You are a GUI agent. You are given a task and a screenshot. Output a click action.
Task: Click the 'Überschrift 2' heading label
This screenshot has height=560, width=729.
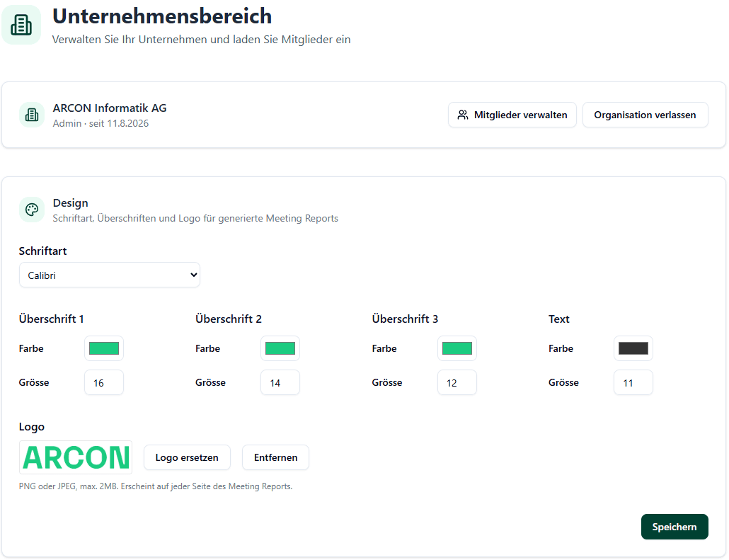(x=229, y=319)
